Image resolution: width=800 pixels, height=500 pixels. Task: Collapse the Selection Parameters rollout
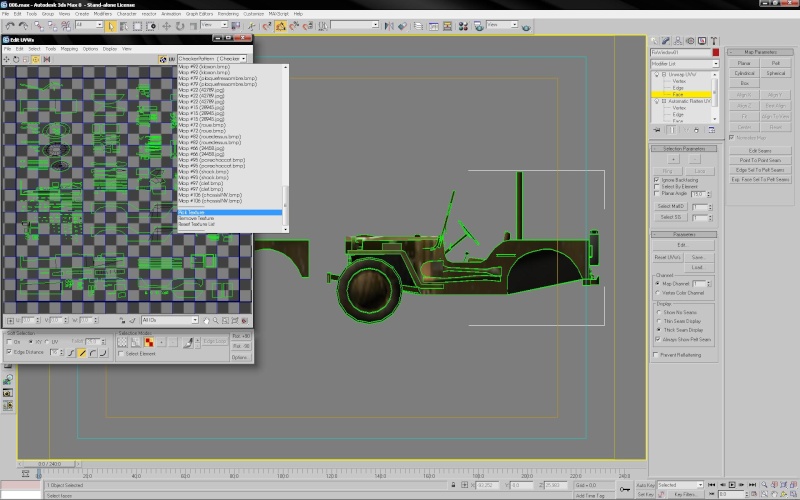(x=684, y=148)
